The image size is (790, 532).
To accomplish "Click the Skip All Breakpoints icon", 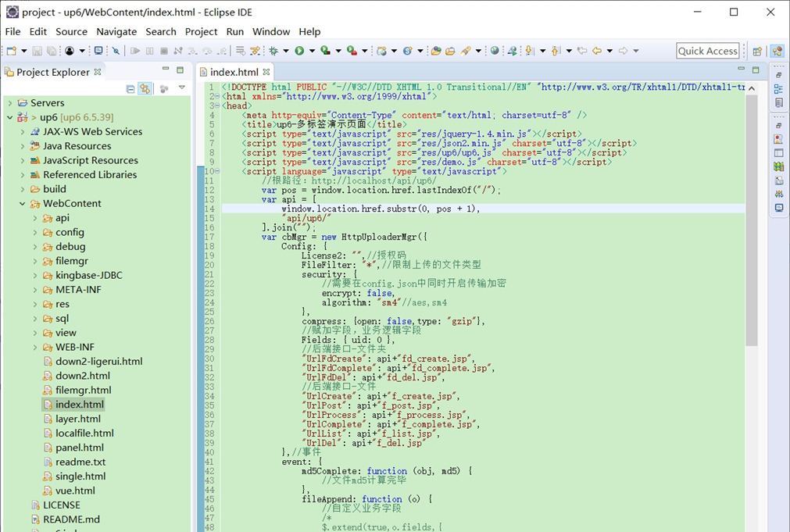I will [x=116, y=51].
